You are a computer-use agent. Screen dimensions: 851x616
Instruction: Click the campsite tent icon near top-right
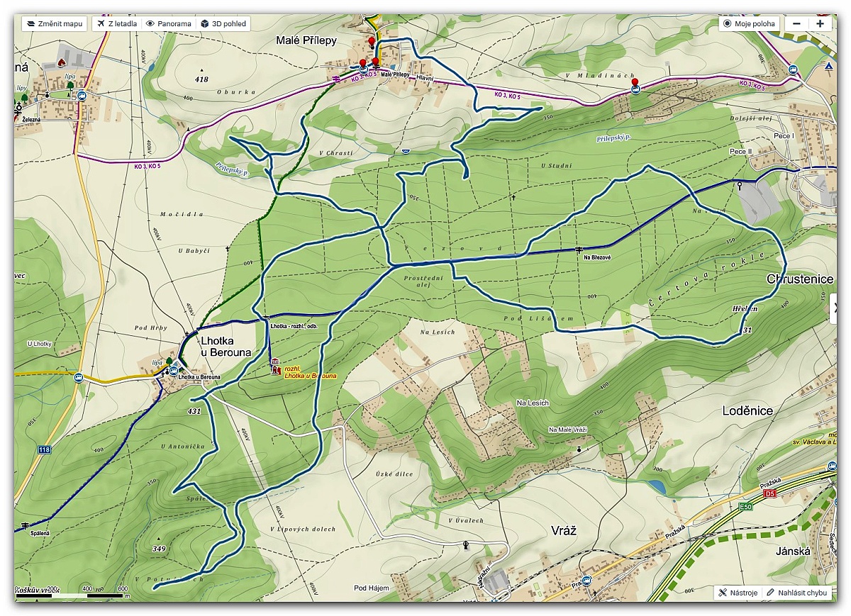pyautogui.click(x=828, y=66)
